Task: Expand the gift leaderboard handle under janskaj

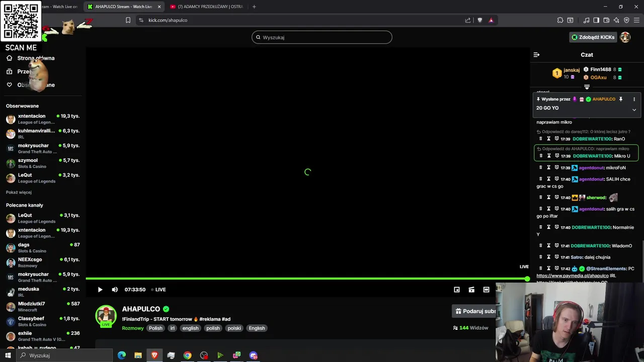Action: (587, 87)
